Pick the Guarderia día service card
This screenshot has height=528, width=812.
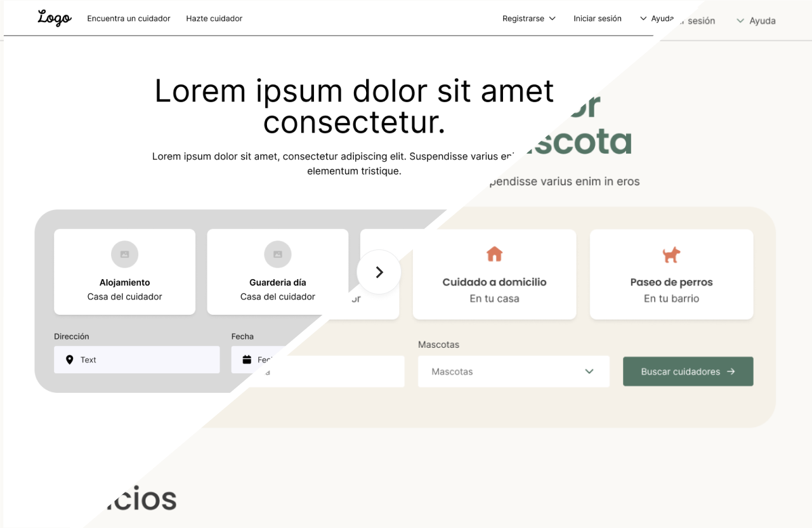point(278,272)
